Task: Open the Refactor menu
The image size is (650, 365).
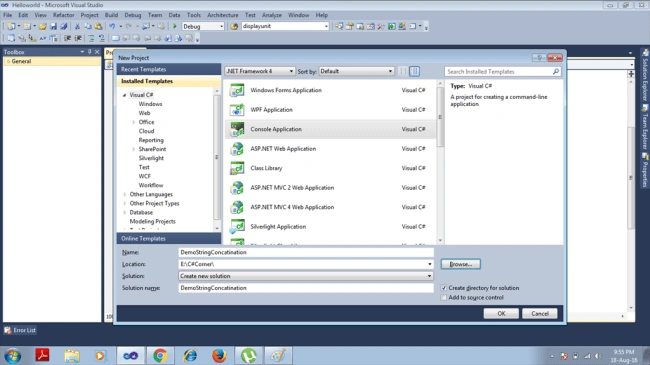Action: pos(63,15)
